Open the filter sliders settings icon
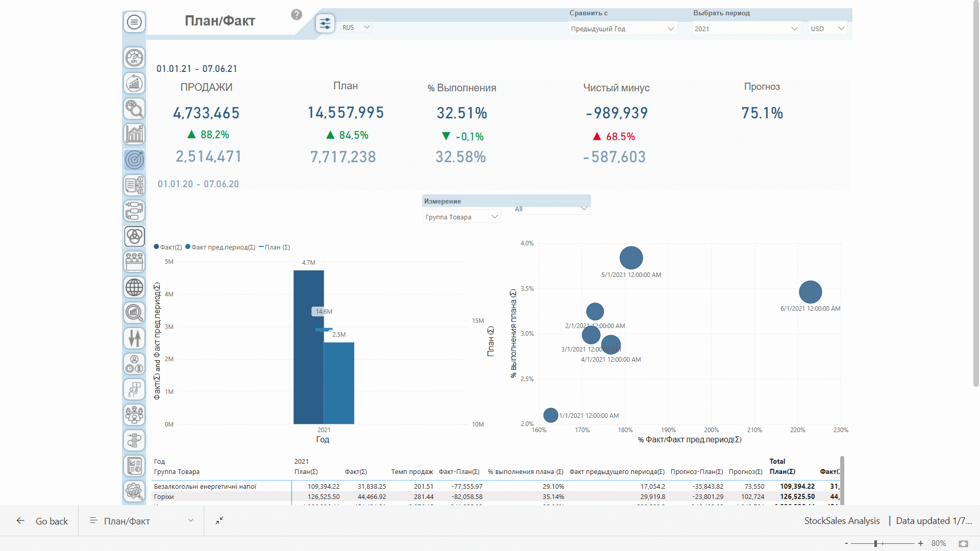980x551 pixels. tap(325, 23)
